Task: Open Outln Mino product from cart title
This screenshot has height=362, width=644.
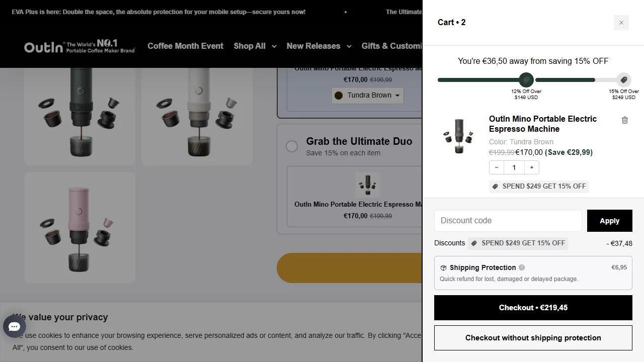Action: (543, 124)
